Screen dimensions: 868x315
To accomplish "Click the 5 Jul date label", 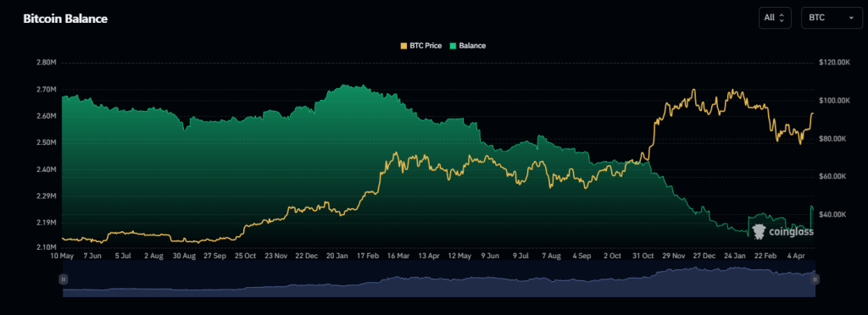I will point(123,257).
